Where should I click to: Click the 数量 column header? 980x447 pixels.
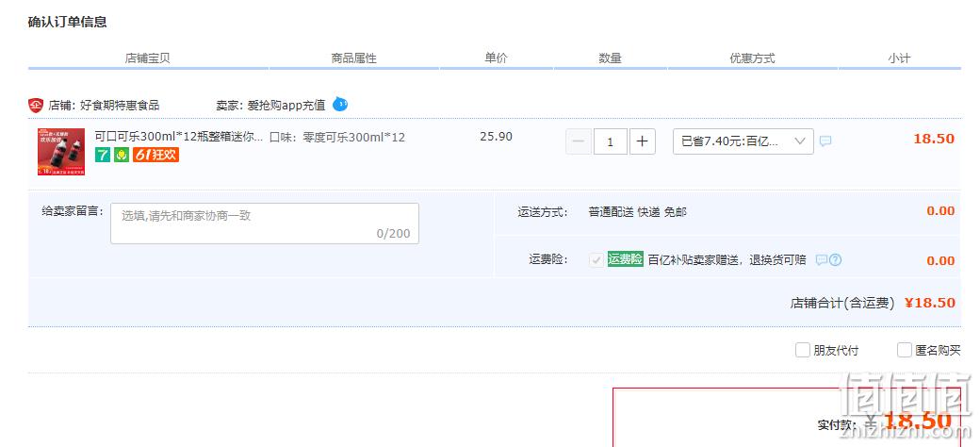(x=610, y=58)
